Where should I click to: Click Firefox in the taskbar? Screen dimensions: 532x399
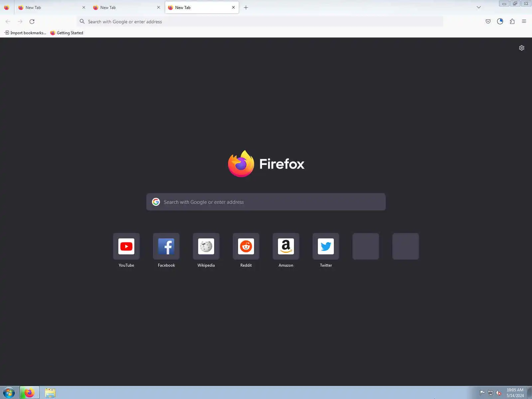click(x=30, y=393)
